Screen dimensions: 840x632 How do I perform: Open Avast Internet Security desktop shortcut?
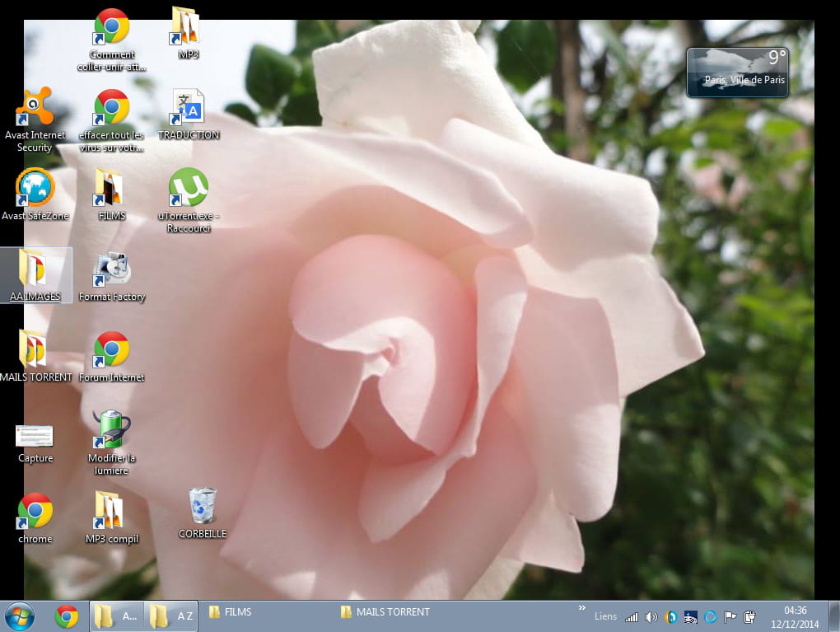point(35,107)
